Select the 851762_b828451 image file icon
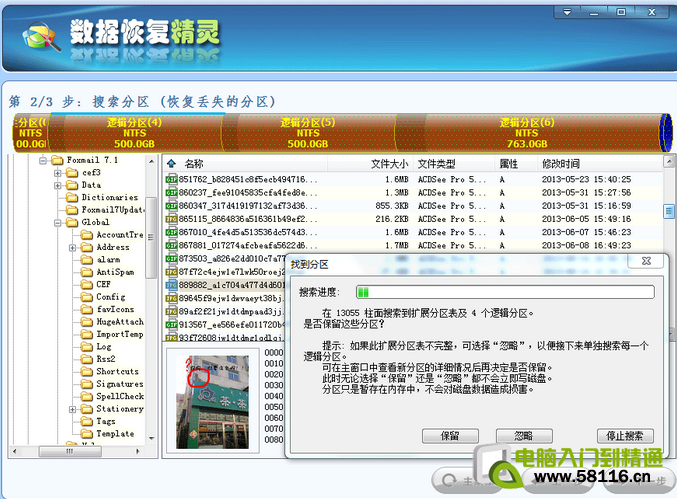Image resolution: width=677 pixels, height=499 pixels. coord(171,179)
